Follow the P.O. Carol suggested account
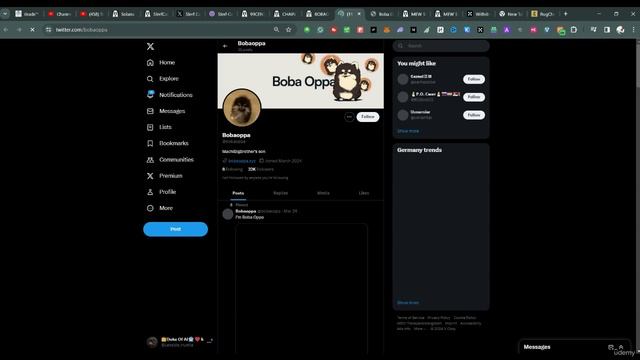Screen dimensions: 640x360 (474, 97)
